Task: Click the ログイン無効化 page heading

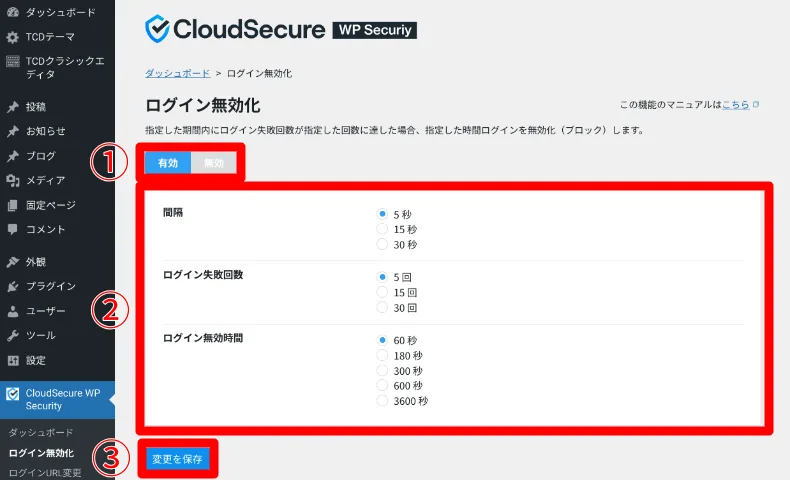Action: point(203,105)
